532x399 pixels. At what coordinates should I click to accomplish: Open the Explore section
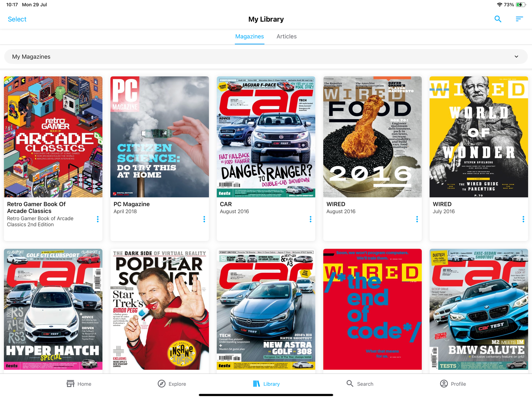[x=172, y=384]
